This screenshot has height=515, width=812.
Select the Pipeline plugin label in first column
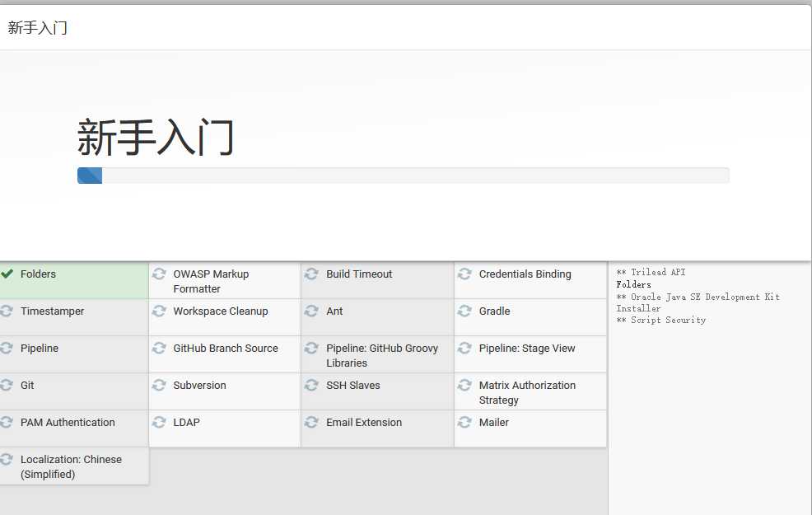pyautogui.click(x=40, y=349)
